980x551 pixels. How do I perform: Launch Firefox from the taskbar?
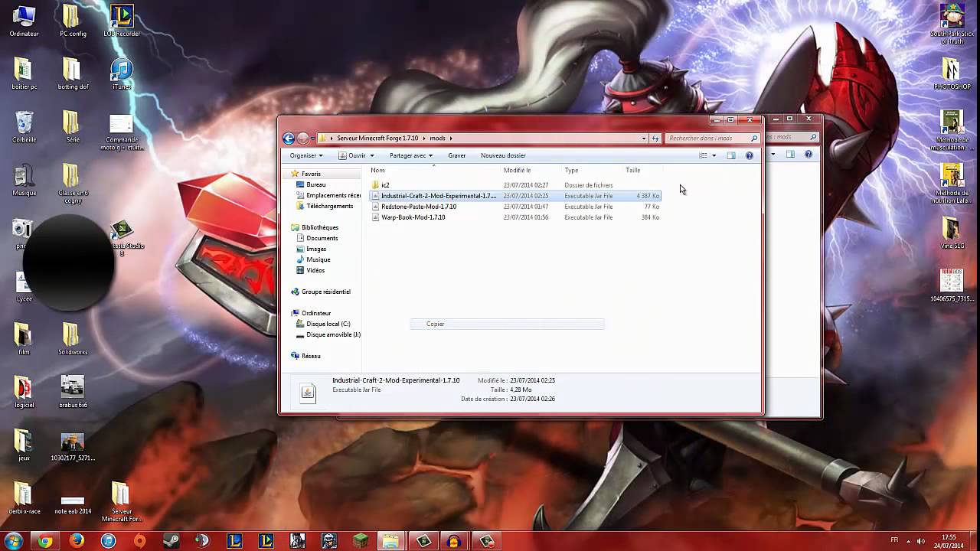point(77,541)
